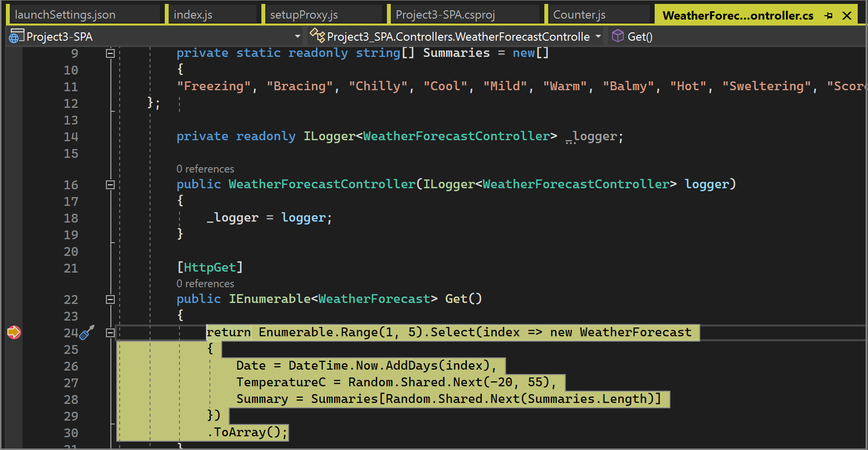This screenshot has height=450, width=868.
Task: Click the 0 references link above the constructor
Action: tap(205, 169)
